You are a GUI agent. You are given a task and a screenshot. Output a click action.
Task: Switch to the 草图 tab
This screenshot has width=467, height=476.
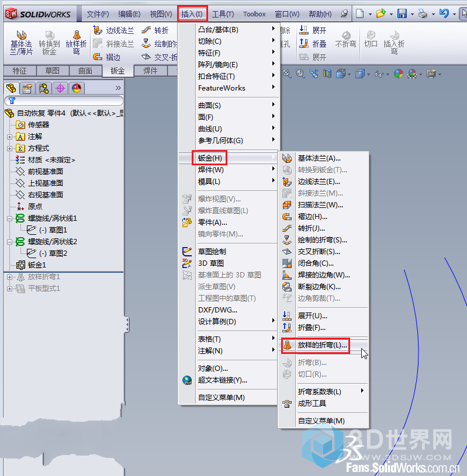(52, 71)
